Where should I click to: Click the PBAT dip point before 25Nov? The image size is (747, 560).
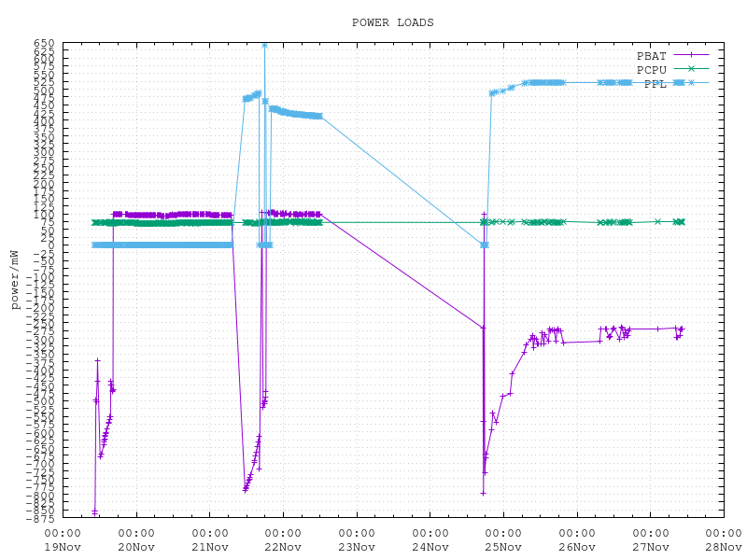pos(483,493)
